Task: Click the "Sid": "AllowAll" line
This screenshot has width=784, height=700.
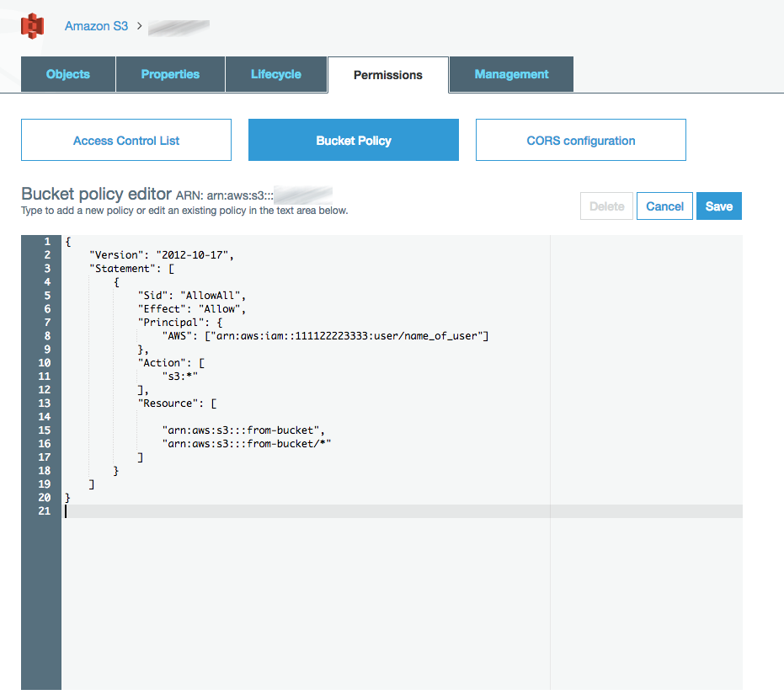Action: point(191,296)
